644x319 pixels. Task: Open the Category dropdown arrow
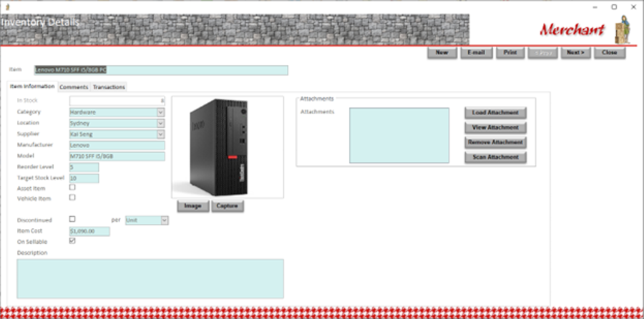(160, 112)
